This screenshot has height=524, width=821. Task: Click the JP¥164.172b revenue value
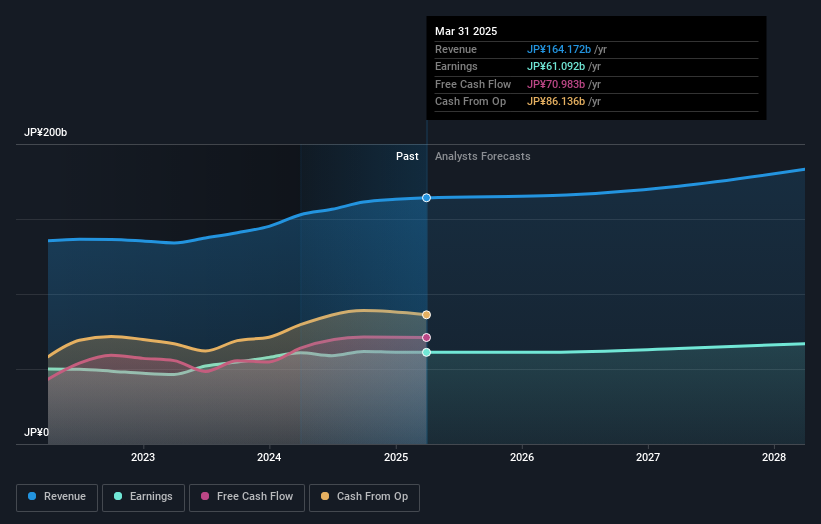point(559,49)
